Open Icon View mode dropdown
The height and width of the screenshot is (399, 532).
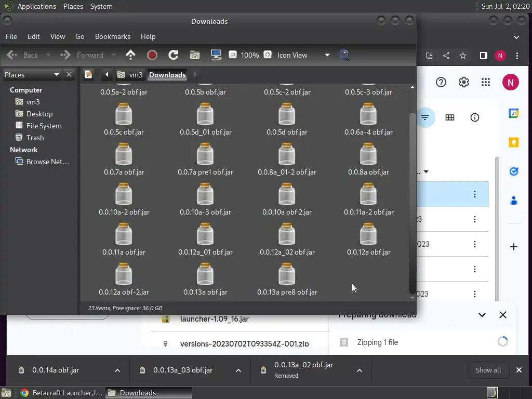coord(303,55)
